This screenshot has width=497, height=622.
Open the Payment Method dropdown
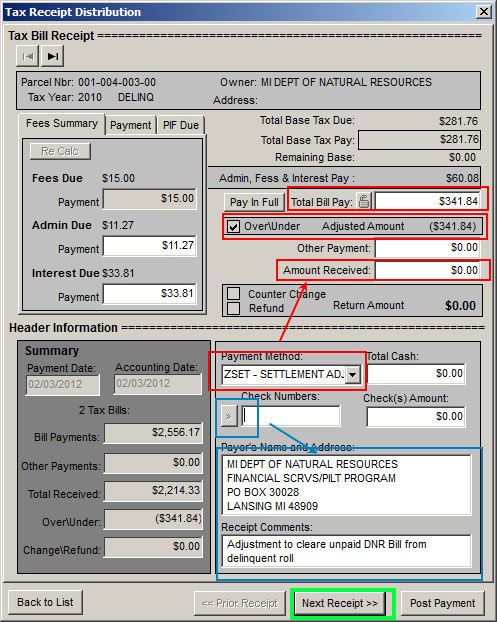(353, 374)
